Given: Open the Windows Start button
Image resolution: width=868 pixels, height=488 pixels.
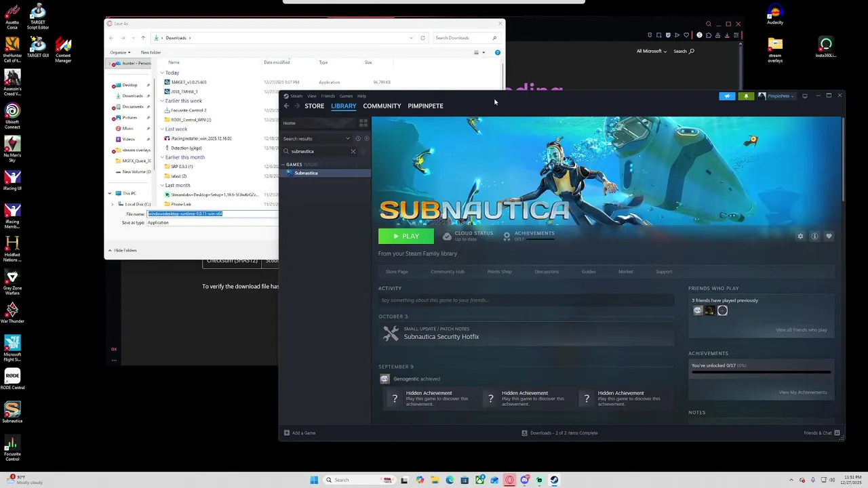Looking at the screenshot, I should [314, 480].
